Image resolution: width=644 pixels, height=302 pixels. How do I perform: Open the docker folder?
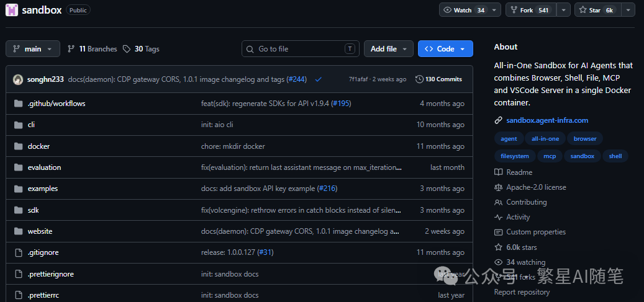39,146
